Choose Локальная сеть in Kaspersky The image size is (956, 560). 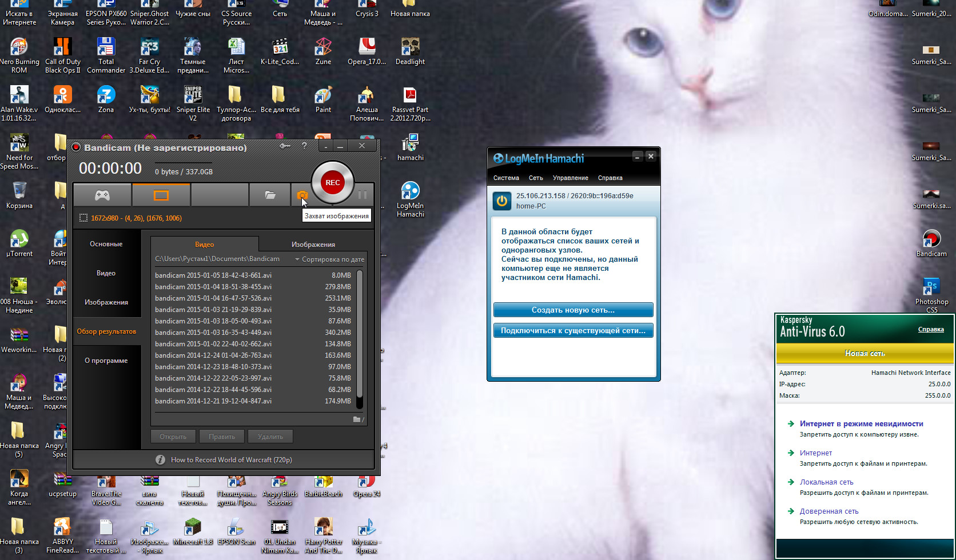(x=826, y=482)
